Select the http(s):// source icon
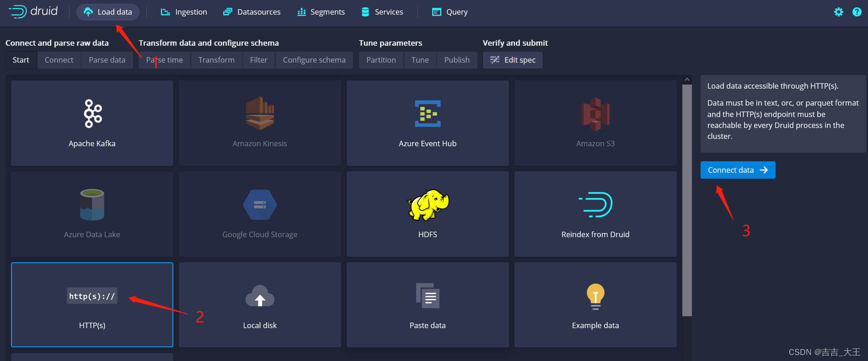The image size is (868, 361). (x=92, y=296)
